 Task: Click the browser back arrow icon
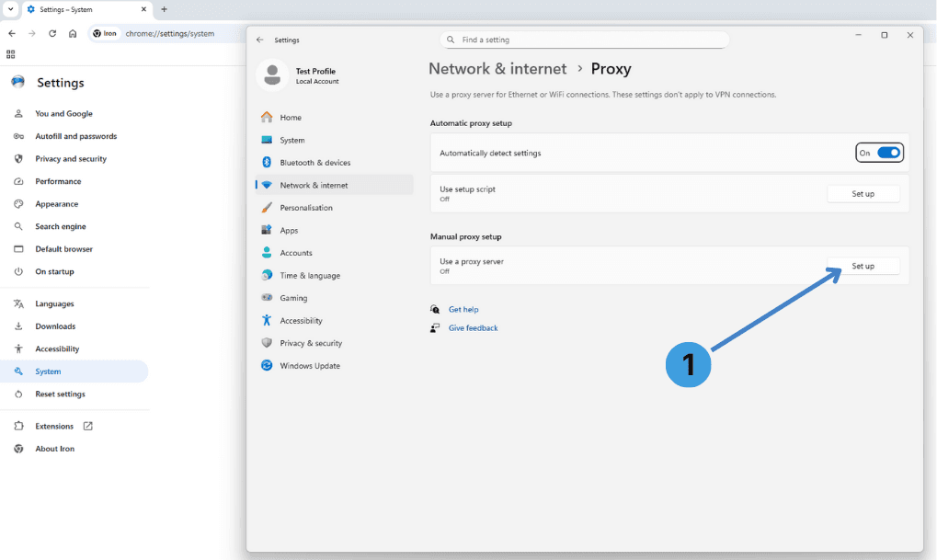pyautogui.click(x=12, y=33)
